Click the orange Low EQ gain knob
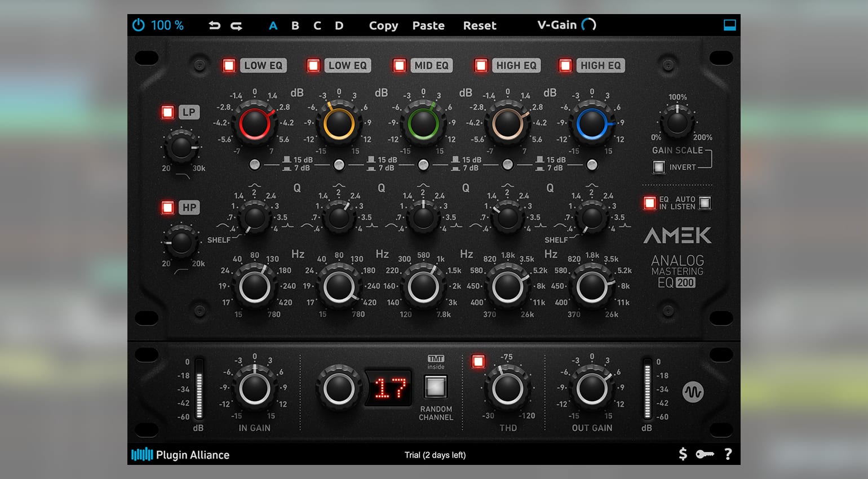The width and height of the screenshot is (868, 479). [339, 123]
